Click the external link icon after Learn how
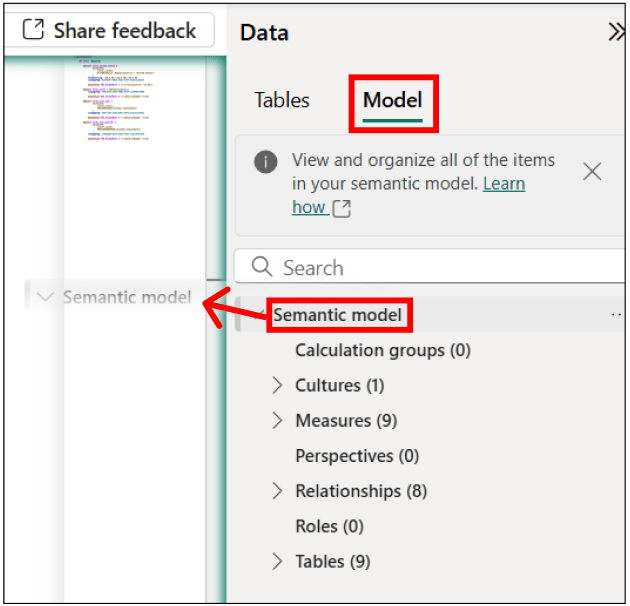The image size is (630, 606). coord(342,208)
